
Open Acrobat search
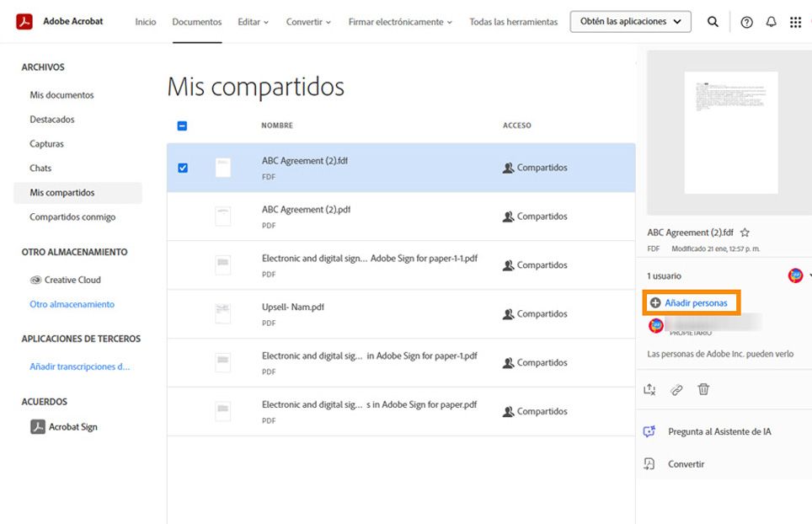[713, 21]
